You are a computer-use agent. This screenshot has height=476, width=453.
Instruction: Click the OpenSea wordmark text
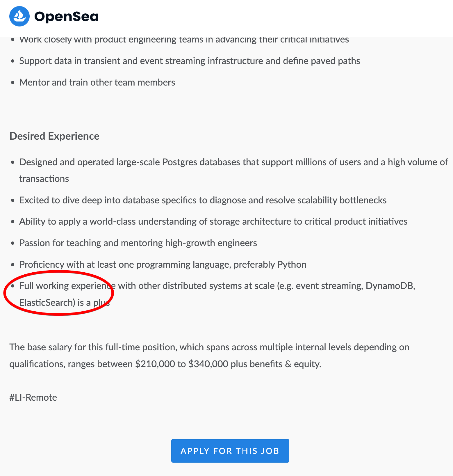66,17
